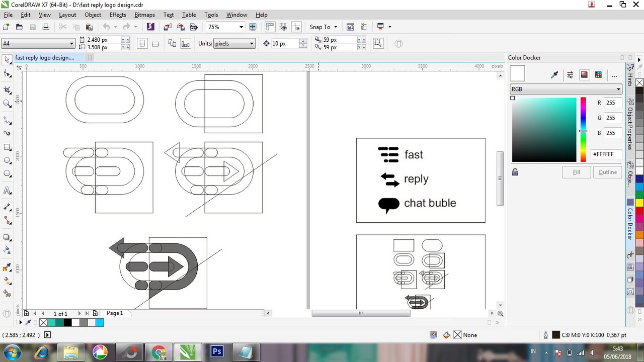Expand the RGB color model dropdown
644x362 pixels.
(566, 89)
